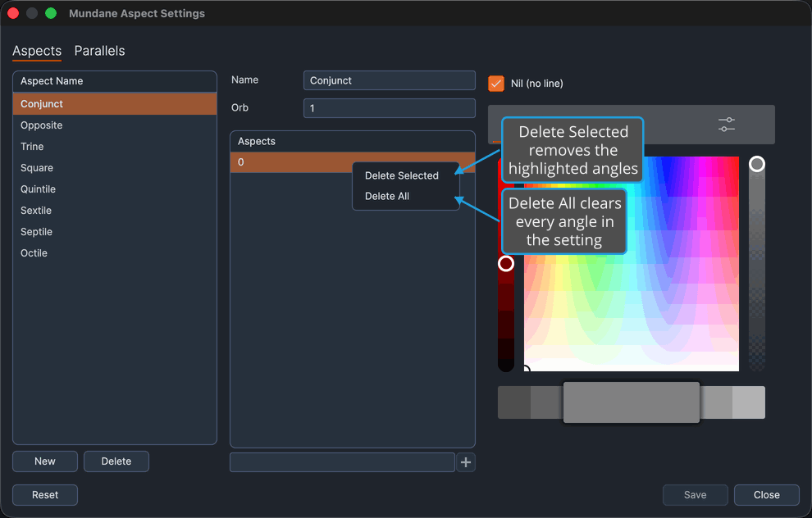Image resolution: width=812 pixels, height=518 pixels.
Task: Click the Aspect Name column header
Action: click(115, 81)
